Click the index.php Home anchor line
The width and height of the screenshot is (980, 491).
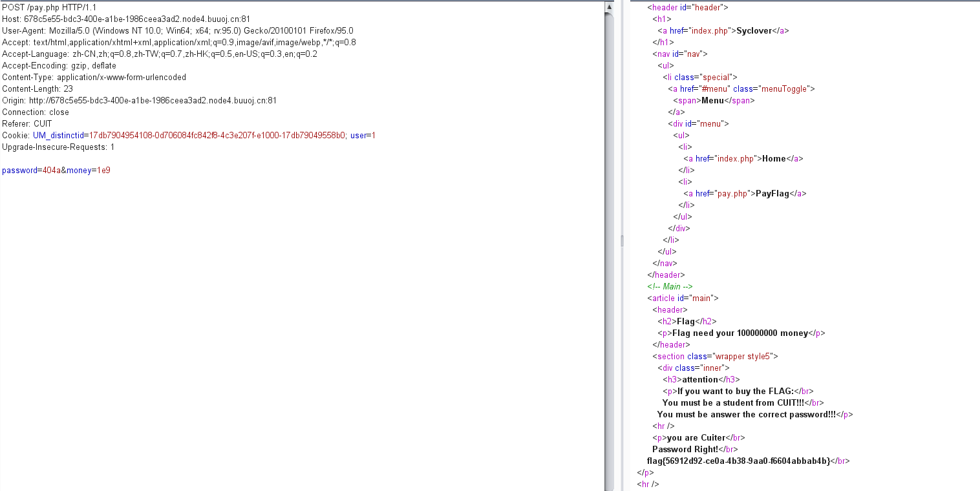click(x=743, y=159)
